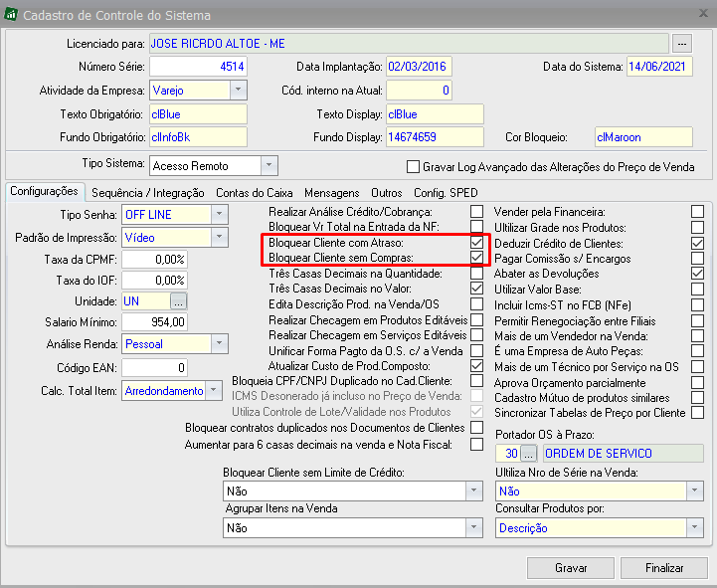Enable Incluir Icms-ST no FCB (NFe)
The width and height of the screenshot is (717, 588).
(697, 304)
